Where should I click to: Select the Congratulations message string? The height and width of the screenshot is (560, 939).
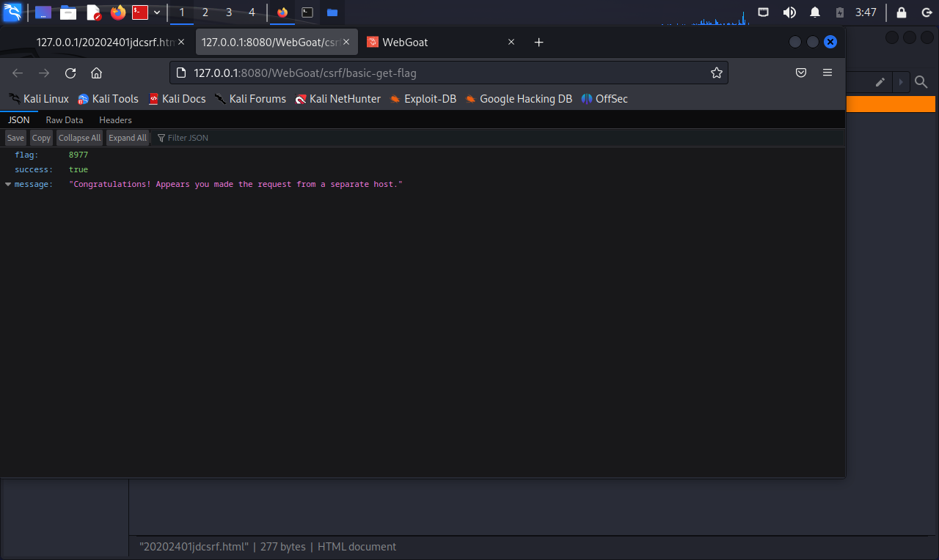click(x=236, y=184)
